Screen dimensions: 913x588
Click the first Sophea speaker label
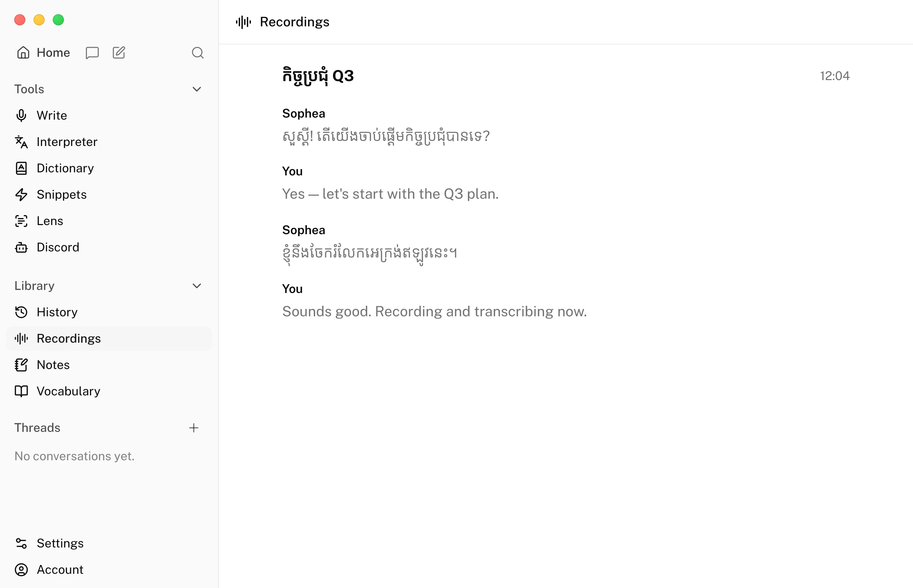(304, 114)
